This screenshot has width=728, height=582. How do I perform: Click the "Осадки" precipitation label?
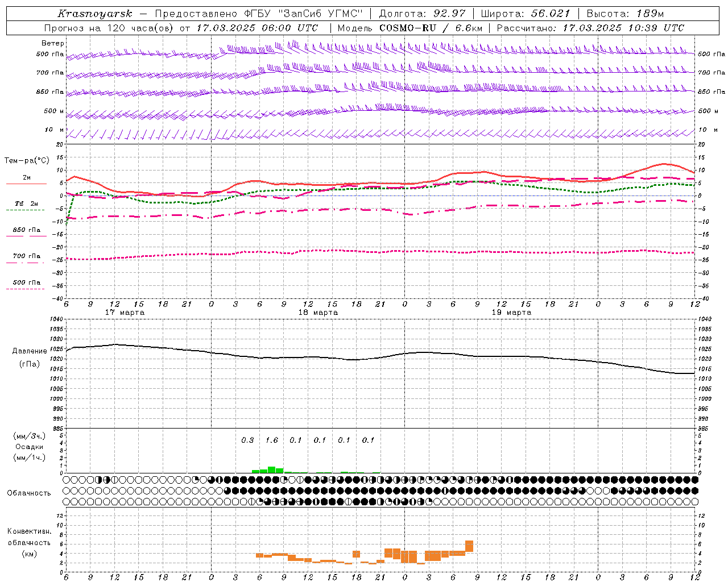pyautogui.click(x=30, y=447)
